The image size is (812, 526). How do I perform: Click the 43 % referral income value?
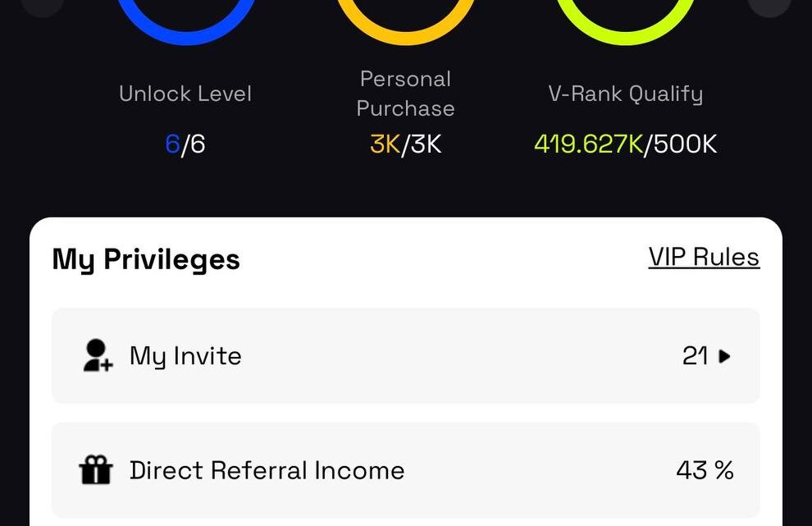[x=705, y=471]
